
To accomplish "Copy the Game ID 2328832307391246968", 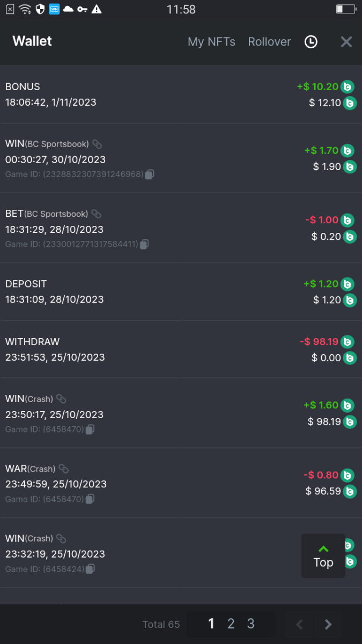I will pos(150,174).
